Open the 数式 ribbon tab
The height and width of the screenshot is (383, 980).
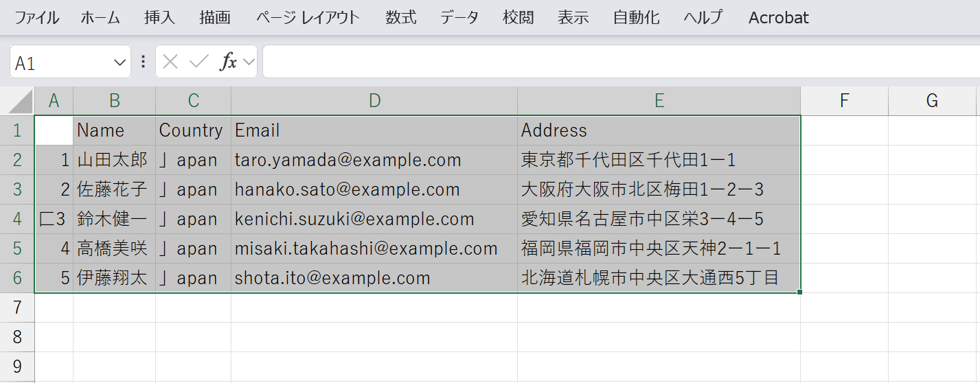(x=401, y=18)
